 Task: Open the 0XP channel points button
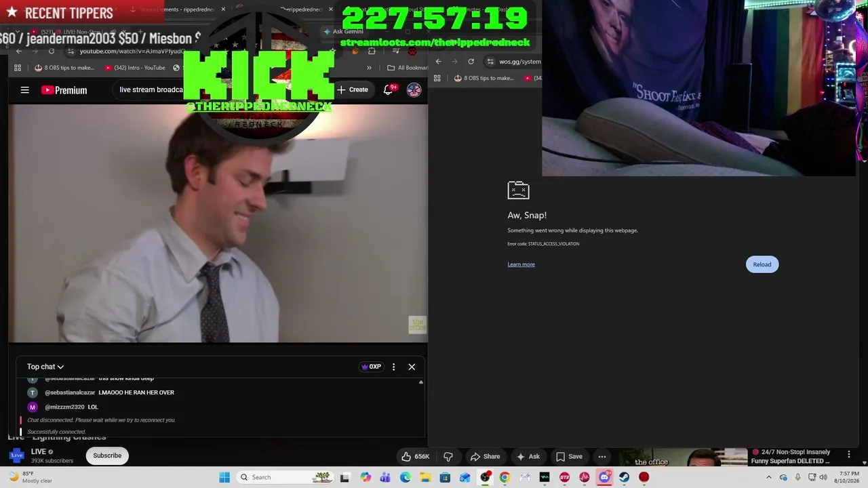(x=371, y=367)
